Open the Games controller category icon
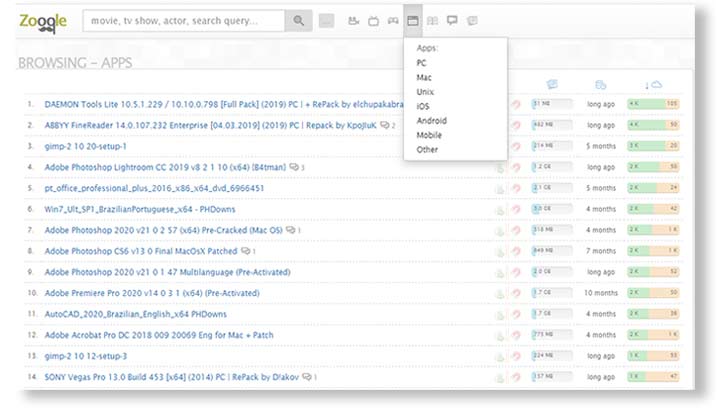Image resolution: width=720 pixels, height=410 pixels. coord(393,21)
